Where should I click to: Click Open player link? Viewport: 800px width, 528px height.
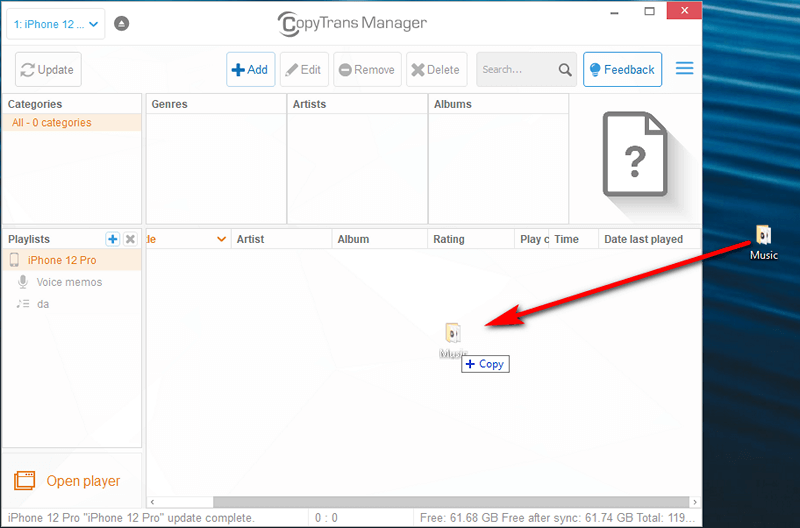point(83,481)
